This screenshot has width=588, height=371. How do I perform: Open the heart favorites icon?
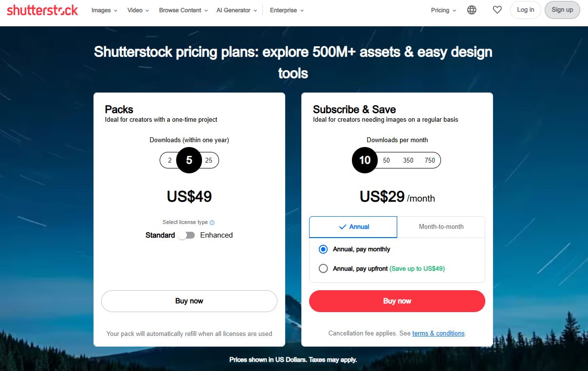coord(497,10)
